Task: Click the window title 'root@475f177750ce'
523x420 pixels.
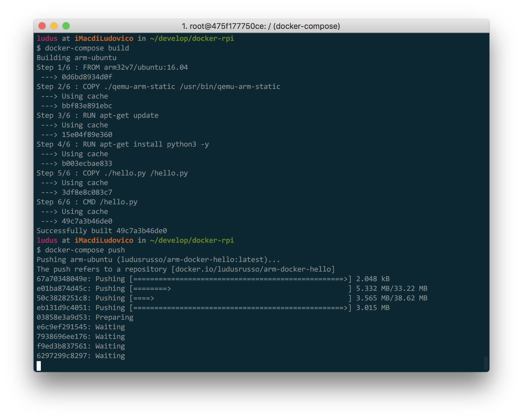Action: (261, 26)
